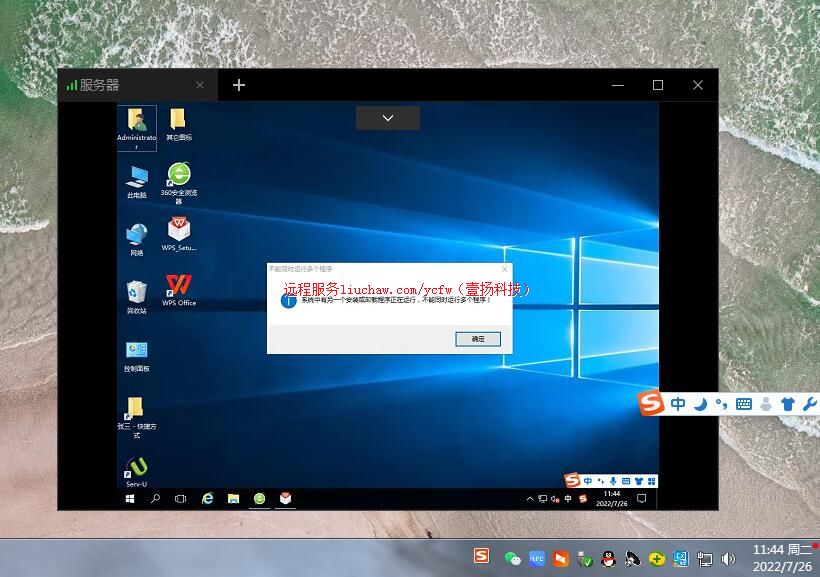Screen dimensions: 820x577
Task: Open File Explorer on remote taskbar
Action: 233,498
